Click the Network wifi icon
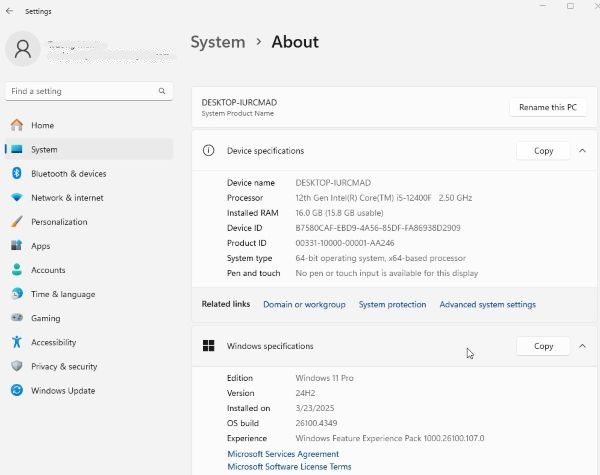 coord(17,198)
